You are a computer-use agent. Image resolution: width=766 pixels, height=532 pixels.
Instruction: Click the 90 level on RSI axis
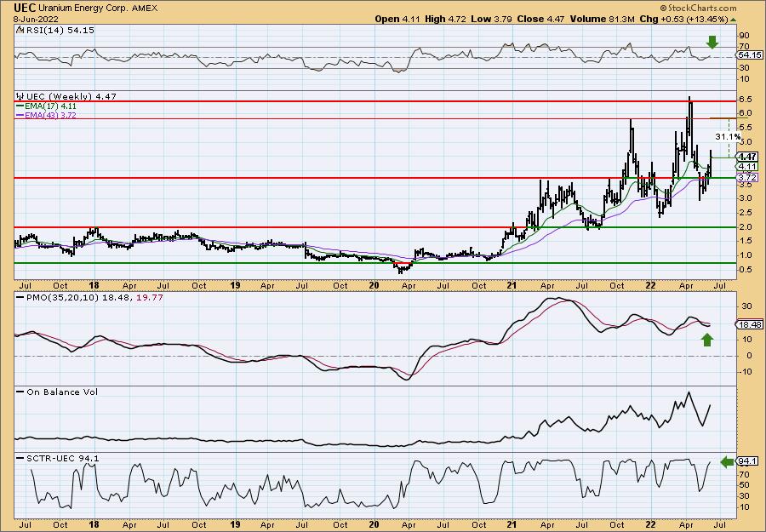point(745,36)
